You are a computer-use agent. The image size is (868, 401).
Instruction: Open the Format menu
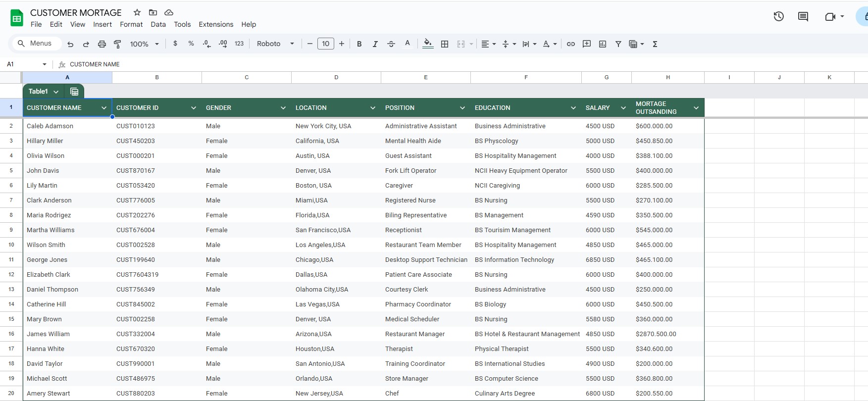(131, 24)
